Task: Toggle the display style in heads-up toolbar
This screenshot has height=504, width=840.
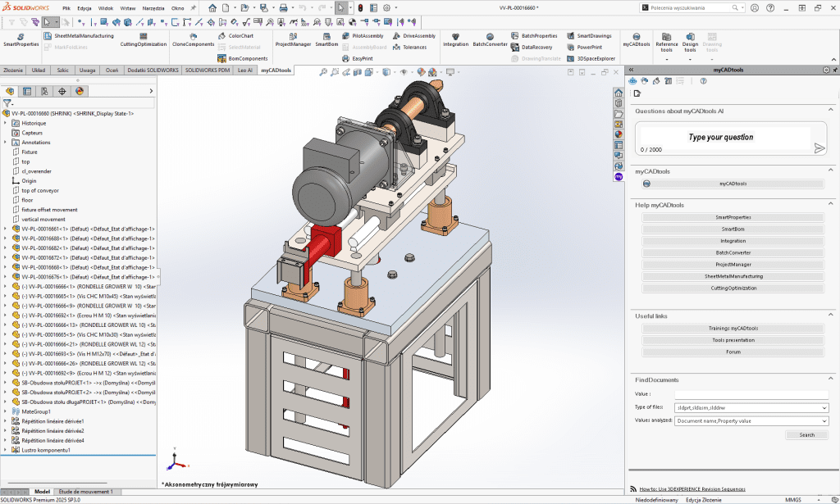Action: (x=386, y=72)
